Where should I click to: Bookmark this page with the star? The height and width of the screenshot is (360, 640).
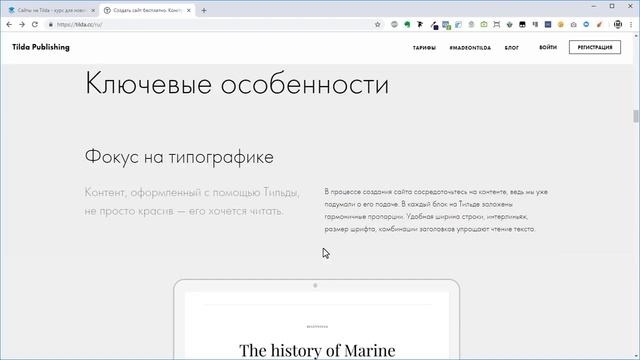(x=378, y=24)
